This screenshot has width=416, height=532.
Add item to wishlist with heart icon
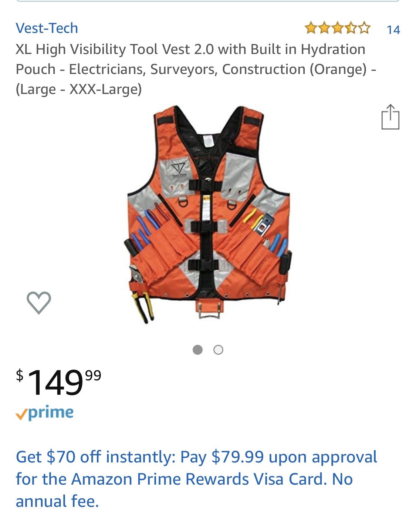(x=39, y=303)
